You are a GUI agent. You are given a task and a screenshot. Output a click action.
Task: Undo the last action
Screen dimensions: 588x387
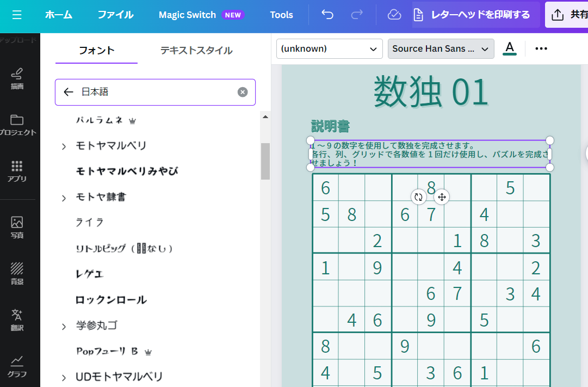tap(327, 15)
